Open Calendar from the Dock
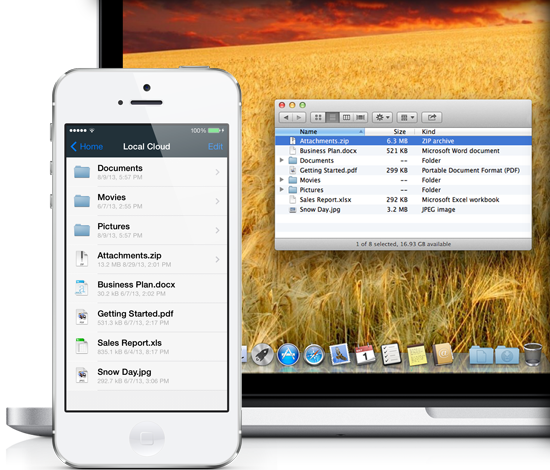Image resolution: width=550 pixels, height=470 pixels. coord(365,355)
